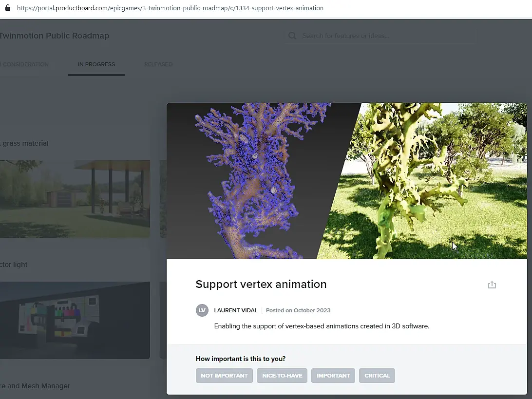Click the vertex-based animations description text
Screen dimensions: 532x399
click(322, 326)
